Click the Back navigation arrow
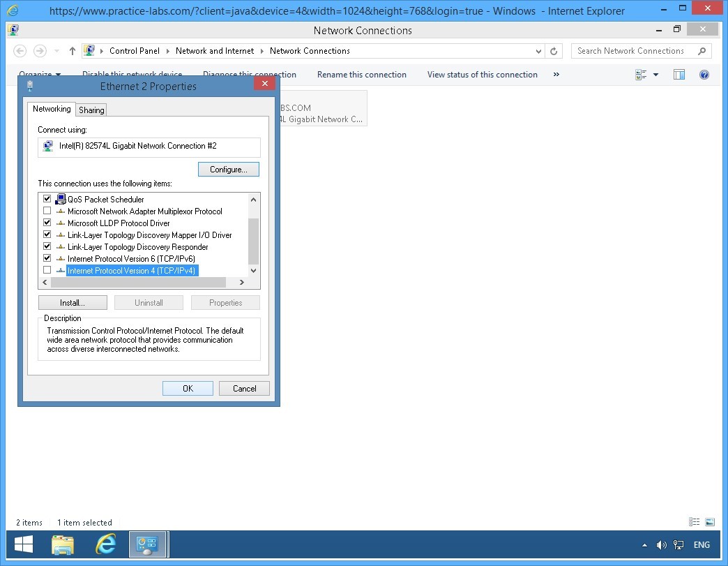Screen dimensions: 728x566 coord(20,51)
